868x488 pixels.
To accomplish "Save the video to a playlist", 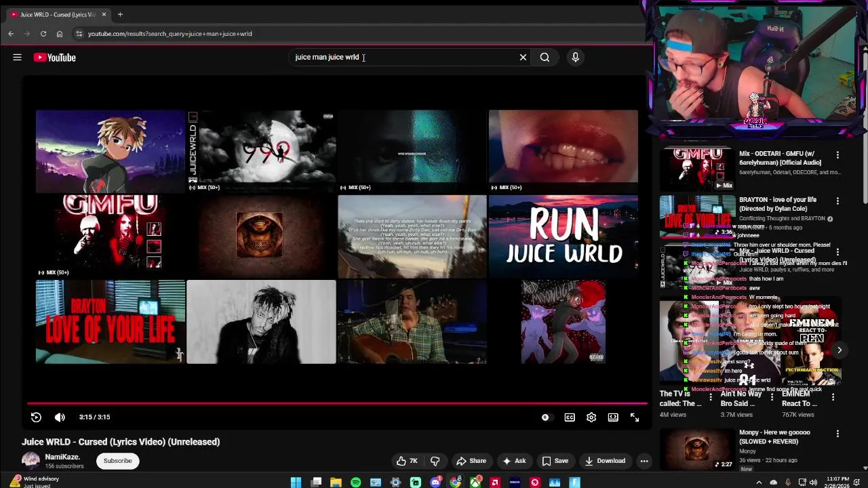I will point(555,461).
